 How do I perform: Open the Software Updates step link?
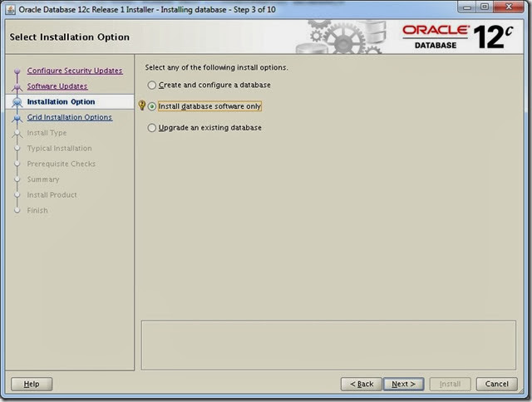click(x=57, y=86)
